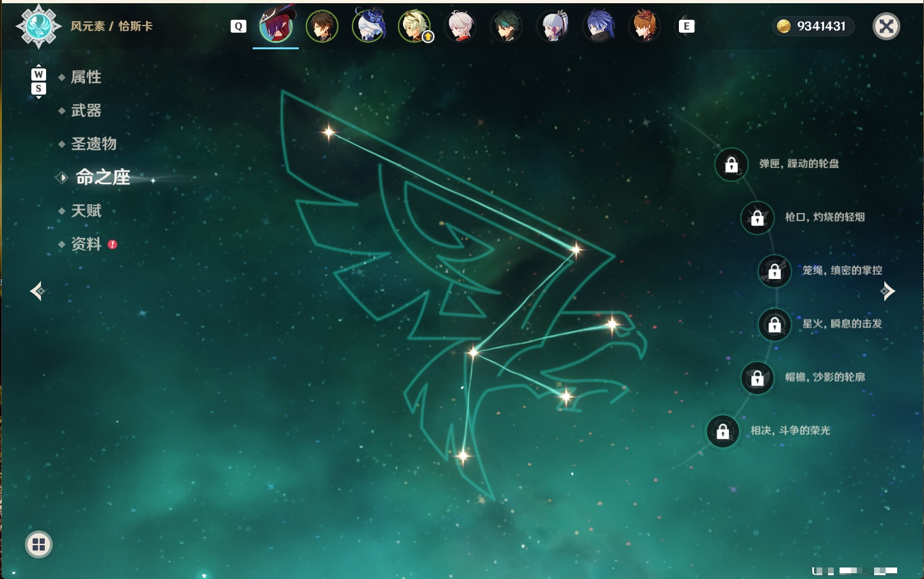Go to next character with right arrow

pos(888,291)
